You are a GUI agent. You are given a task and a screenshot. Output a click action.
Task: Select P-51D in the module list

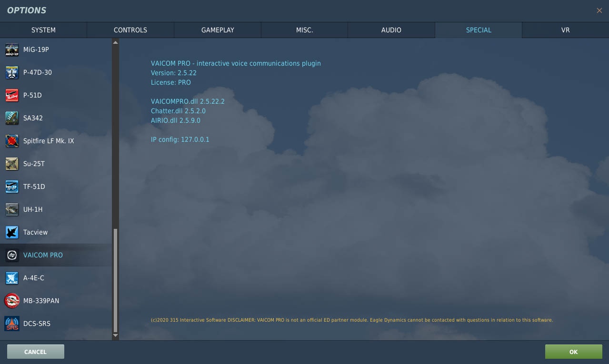tap(56, 95)
